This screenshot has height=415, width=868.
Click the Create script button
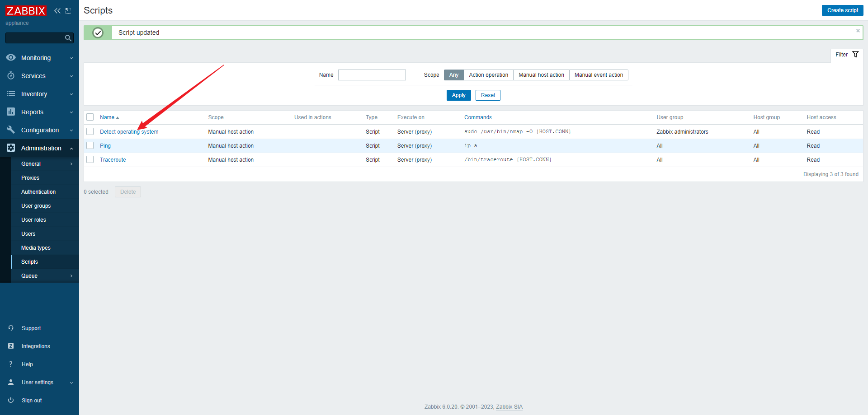point(842,10)
